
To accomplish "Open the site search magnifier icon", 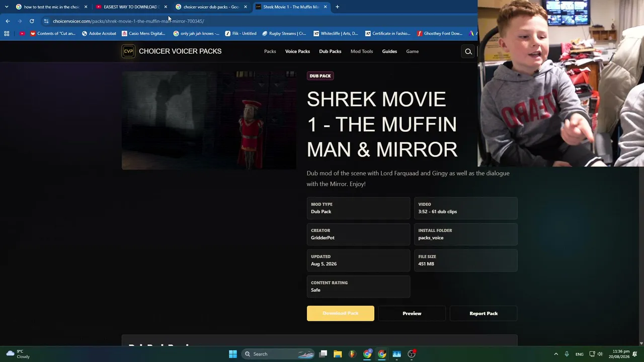I will click(x=468, y=51).
